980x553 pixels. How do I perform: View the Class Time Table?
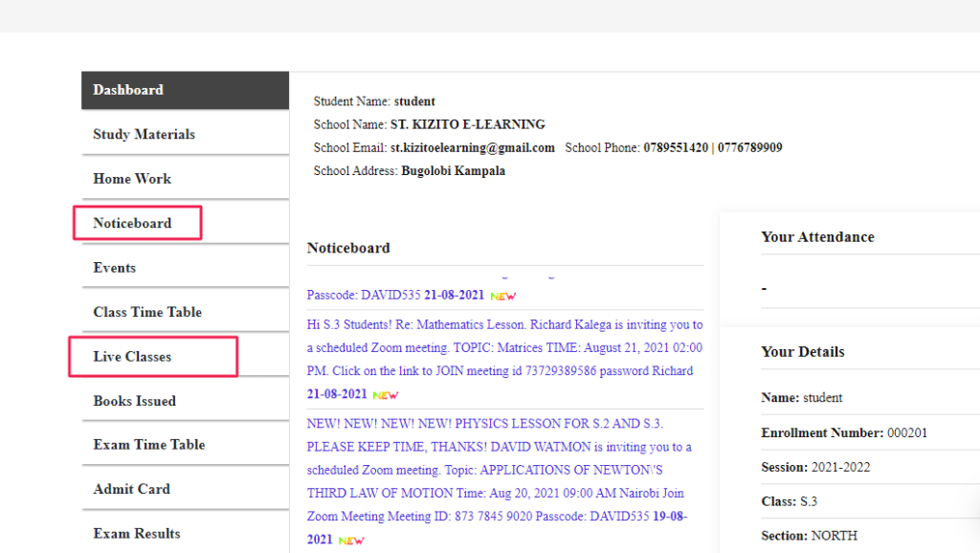[147, 312]
